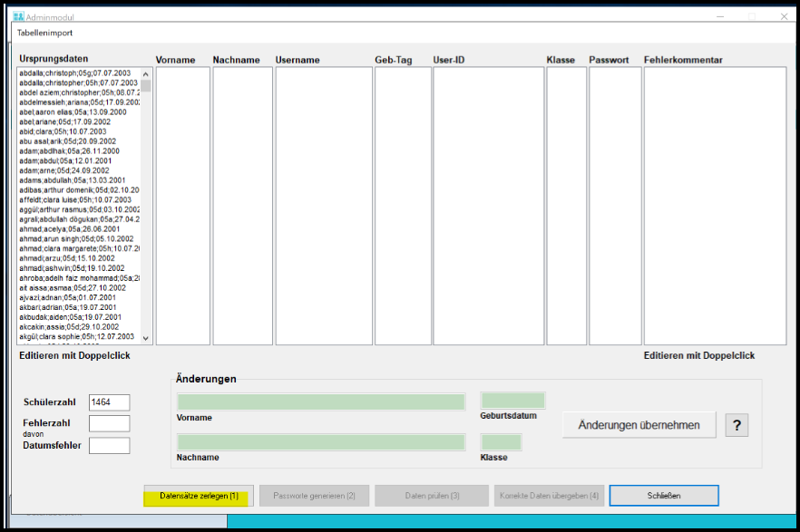Click the green Geburtsdatum field
800x532 pixels.
point(512,401)
